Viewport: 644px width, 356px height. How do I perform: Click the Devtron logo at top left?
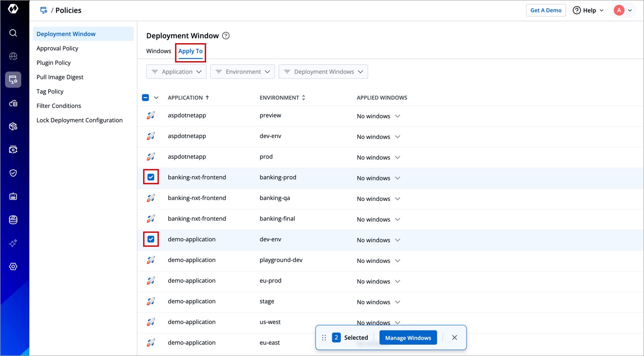pos(13,9)
